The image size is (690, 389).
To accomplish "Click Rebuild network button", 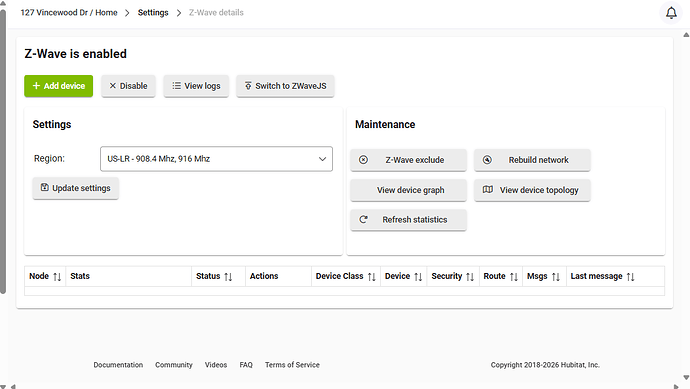I will point(532,160).
